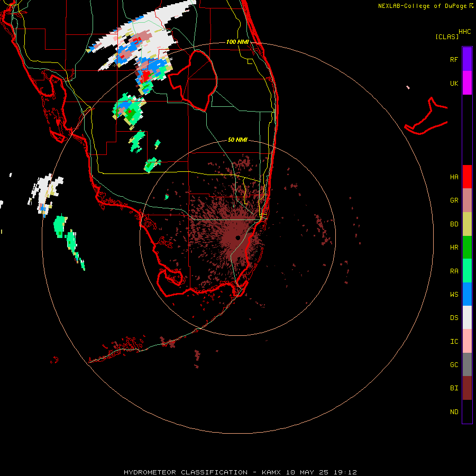This screenshot has height=476, width=476.
Task: Click the 'RF' legend label
Action: pyautogui.click(x=454, y=59)
